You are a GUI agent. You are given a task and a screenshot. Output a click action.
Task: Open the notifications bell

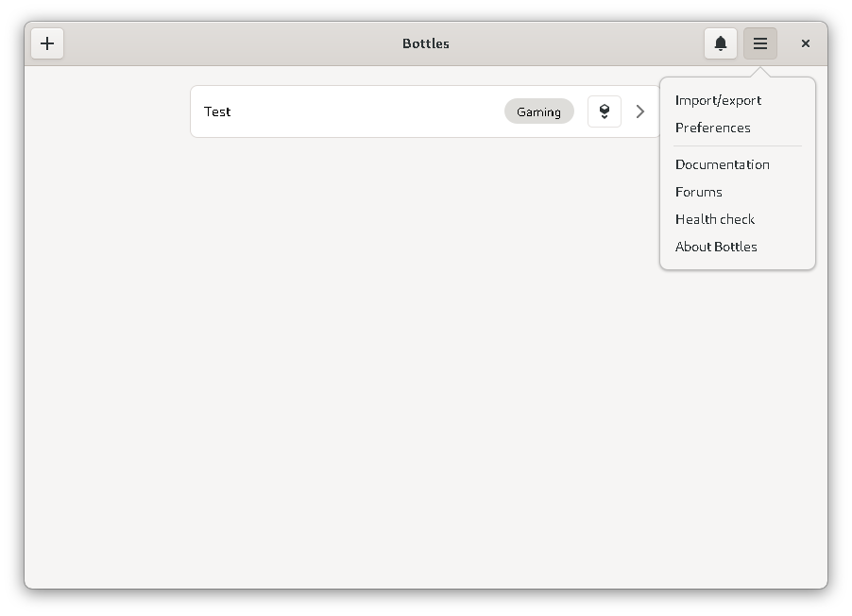coord(721,43)
